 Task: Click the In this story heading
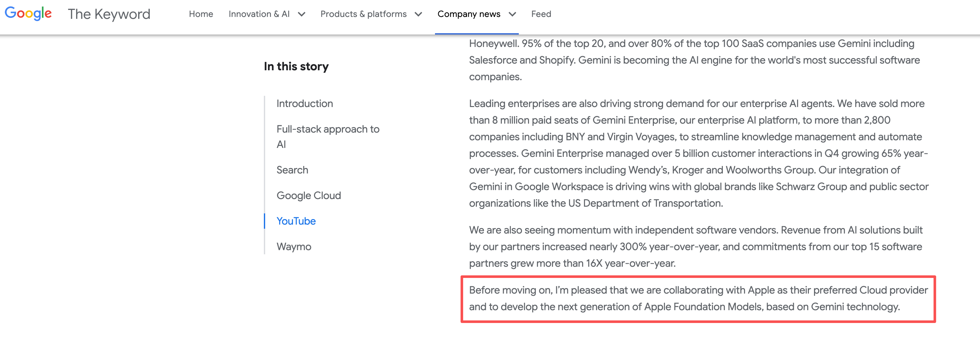tap(296, 66)
